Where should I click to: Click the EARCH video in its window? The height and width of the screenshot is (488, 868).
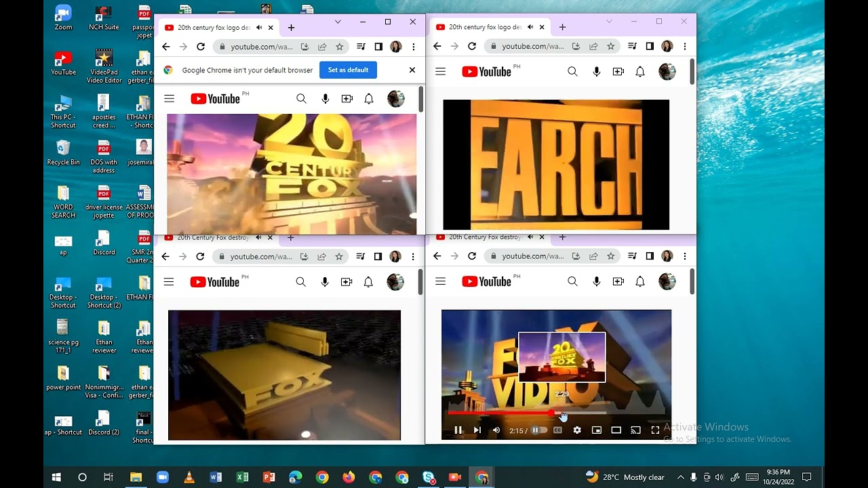click(556, 165)
